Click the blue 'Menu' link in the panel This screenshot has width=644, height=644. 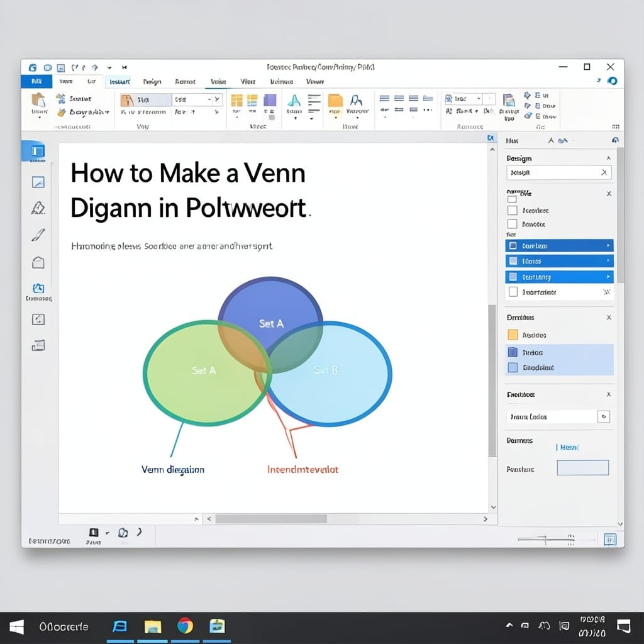point(569,447)
